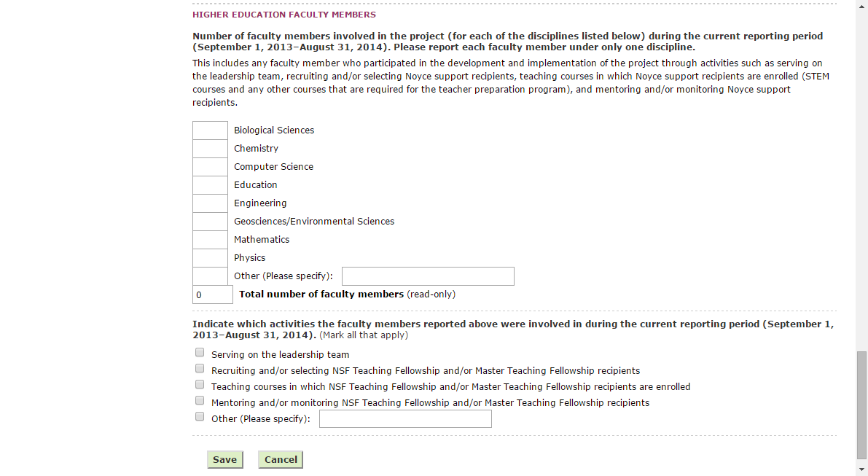The width and height of the screenshot is (868, 476).
Task: Click the Other discipline specify text field
Action: [428, 276]
